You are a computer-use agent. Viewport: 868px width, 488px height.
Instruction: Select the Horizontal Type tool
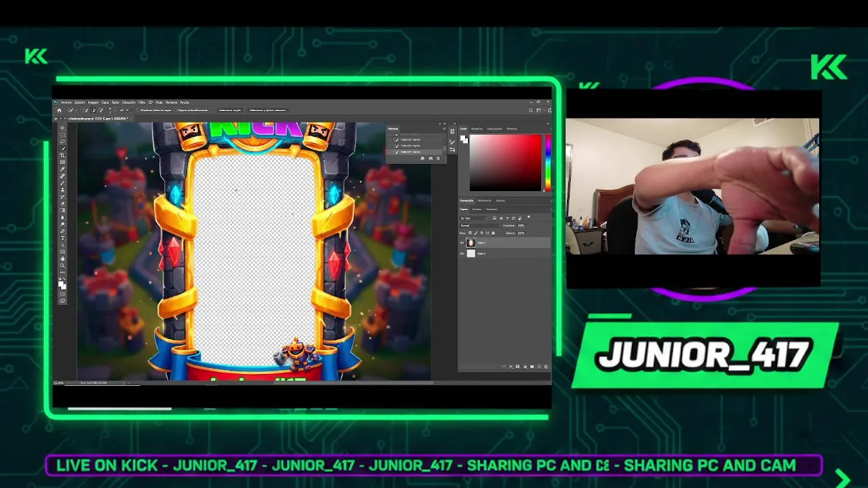coord(63,238)
